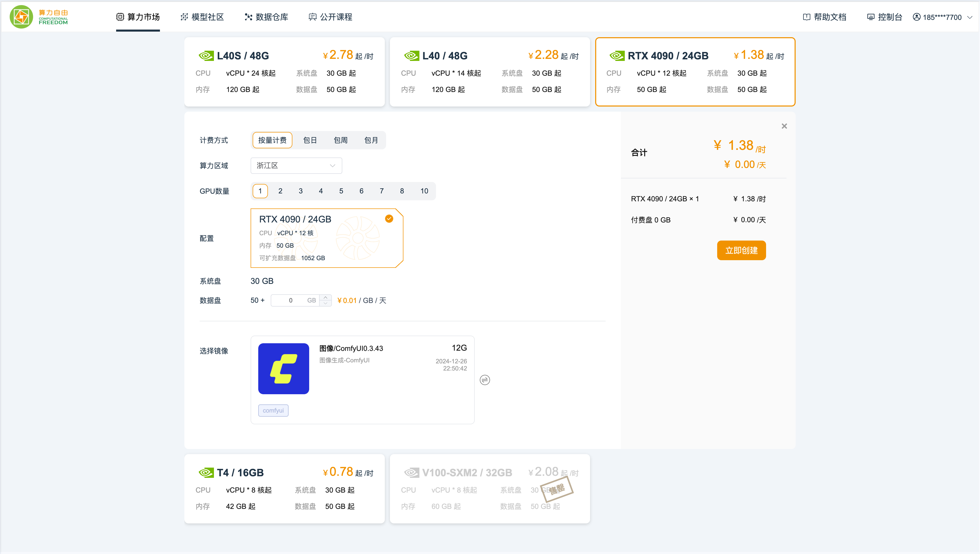Select the 包日 billing option
This screenshot has height=554, width=980.
[310, 140]
